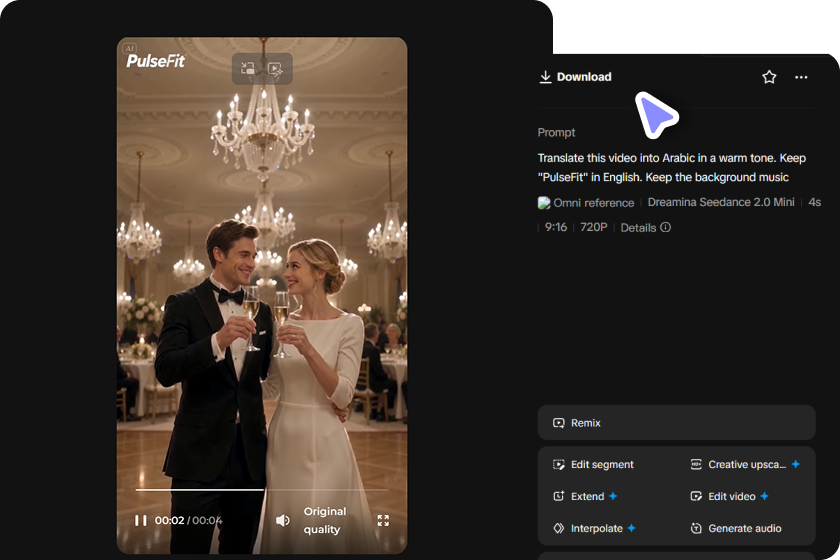The height and width of the screenshot is (560, 840).
Task: Click the Remix button
Action: pos(677,423)
